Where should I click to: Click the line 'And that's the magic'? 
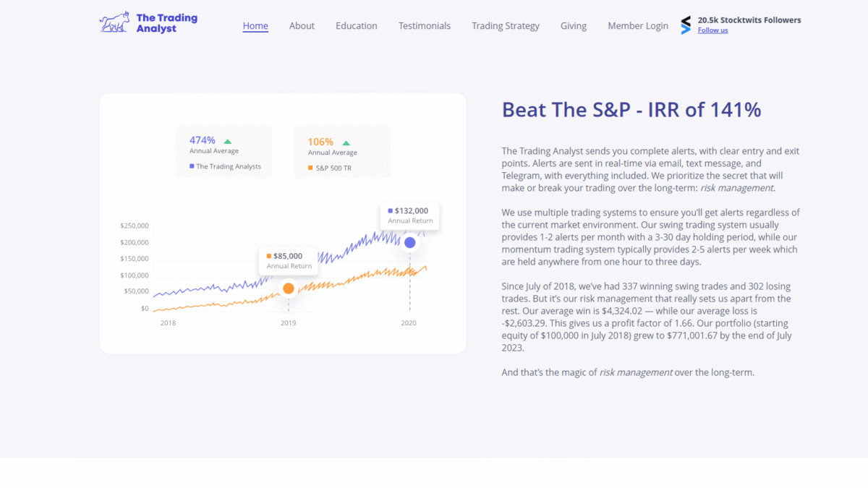click(628, 372)
